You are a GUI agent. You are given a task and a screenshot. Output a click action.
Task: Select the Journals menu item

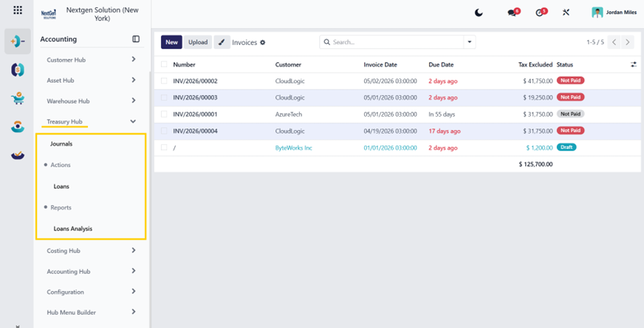61,144
